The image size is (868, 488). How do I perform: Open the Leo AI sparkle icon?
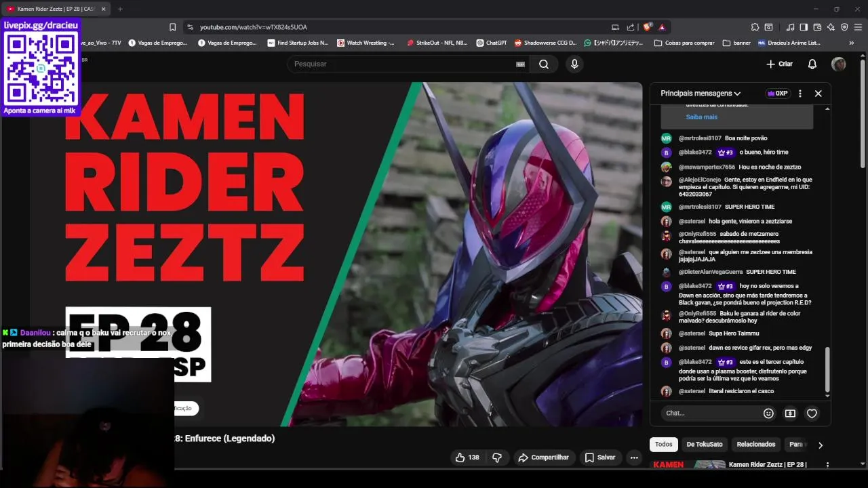[x=831, y=27]
